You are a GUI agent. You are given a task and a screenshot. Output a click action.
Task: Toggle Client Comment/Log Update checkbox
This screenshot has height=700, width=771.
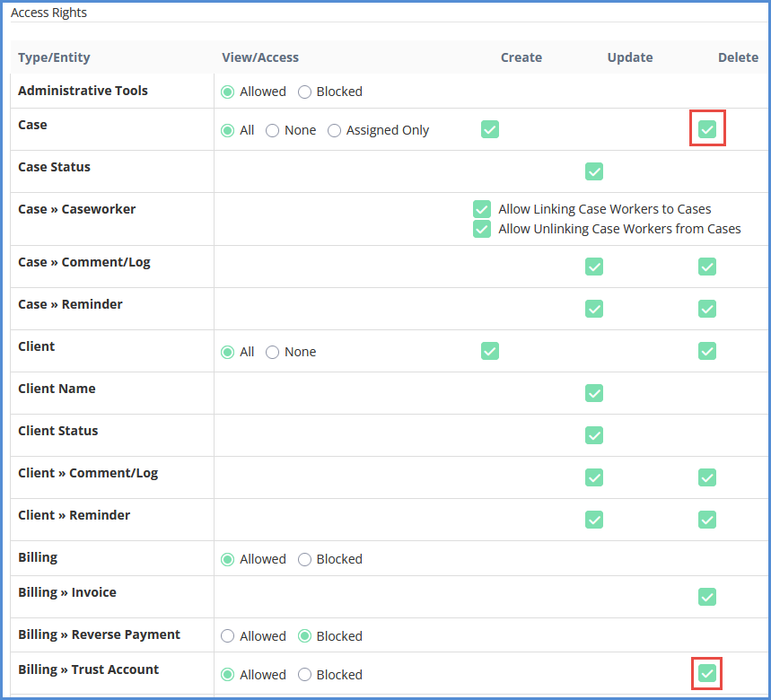(594, 477)
